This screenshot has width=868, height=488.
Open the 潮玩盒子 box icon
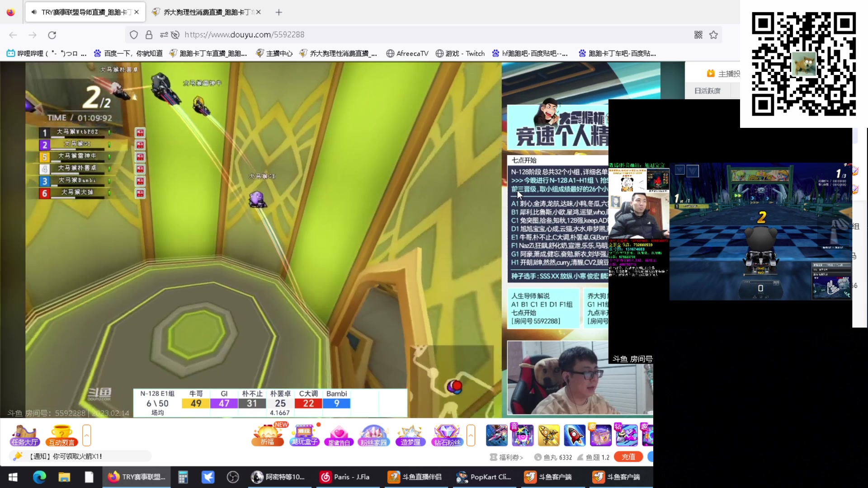tap(304, 435)
